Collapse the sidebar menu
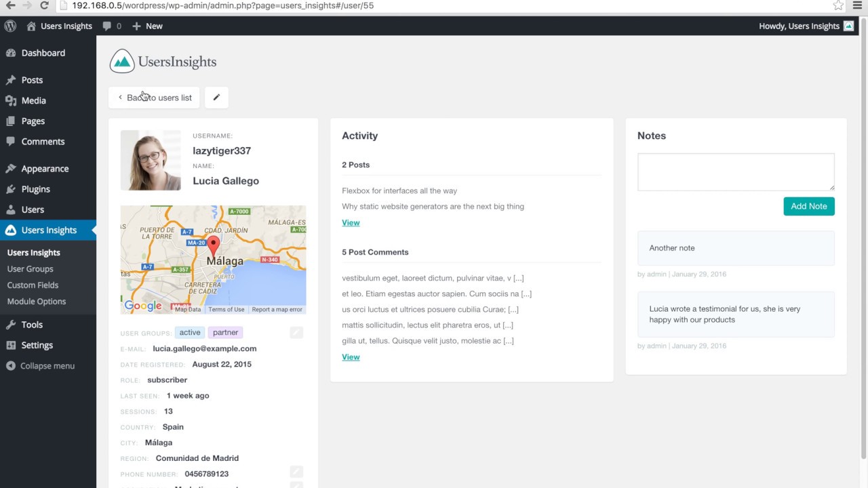This screenshot has width=868, height=488. (x=48, y=366)
